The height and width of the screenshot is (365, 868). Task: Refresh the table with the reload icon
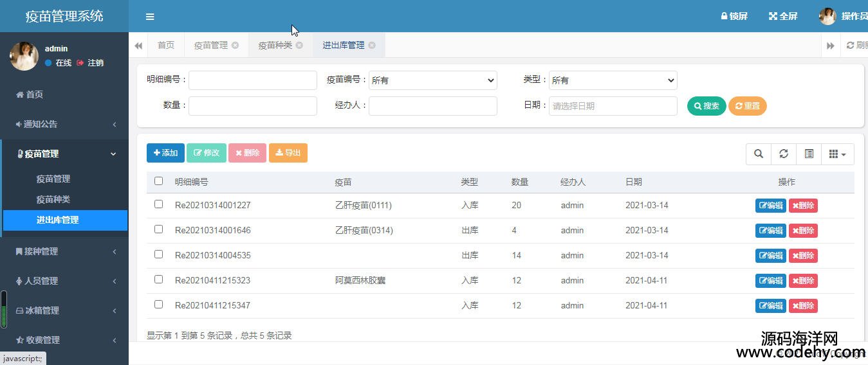tap(784, 154)
